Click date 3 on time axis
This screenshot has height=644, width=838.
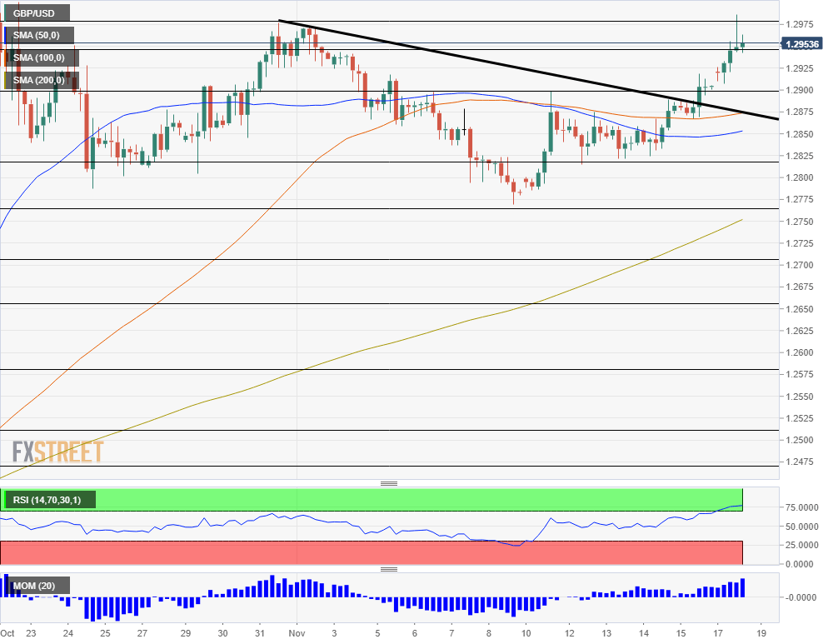(334, 633)
